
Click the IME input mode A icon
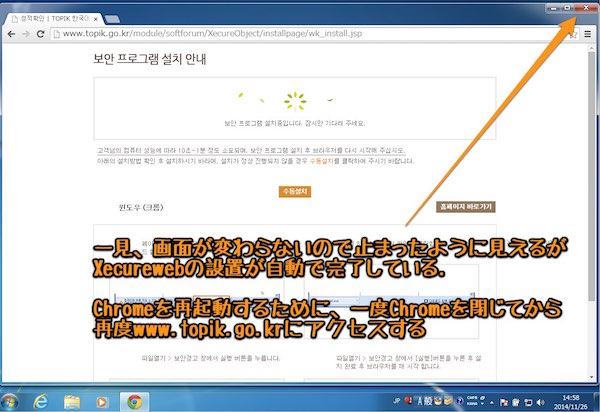coord(419,401)
